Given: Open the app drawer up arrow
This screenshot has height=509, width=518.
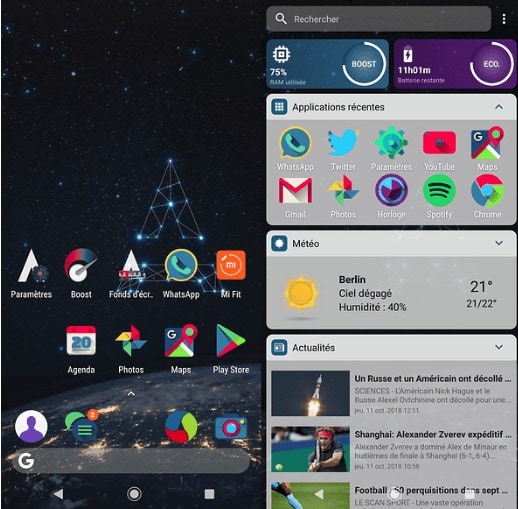Looking at the screenshot, I should point(131,394).
